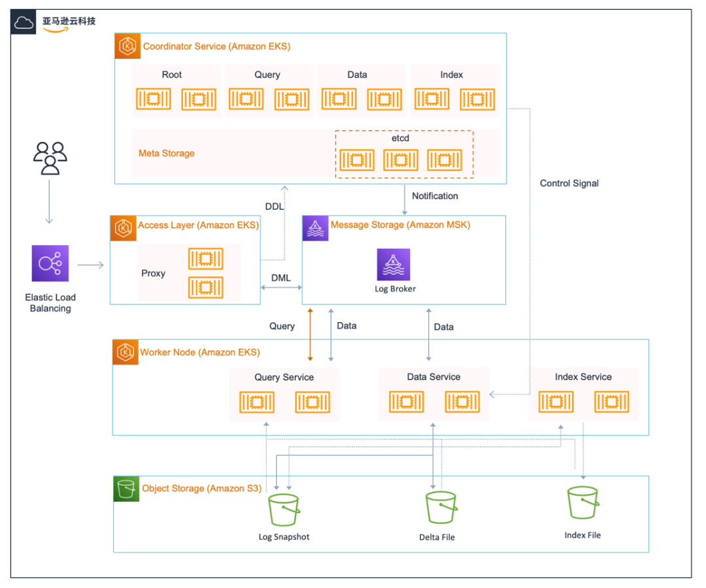Click the Query label beside the orange arrow

point(282,326)
